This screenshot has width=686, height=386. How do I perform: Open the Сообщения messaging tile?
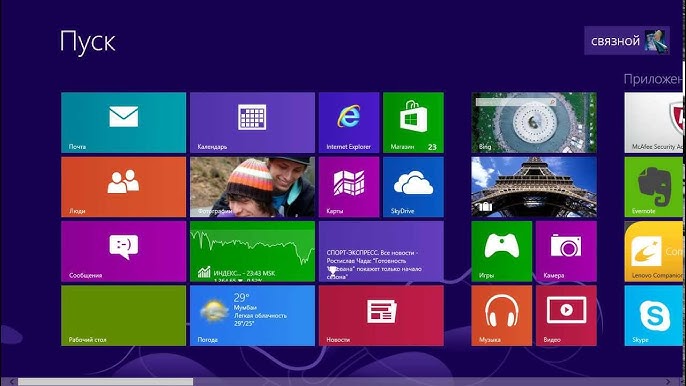pos(123,251)
